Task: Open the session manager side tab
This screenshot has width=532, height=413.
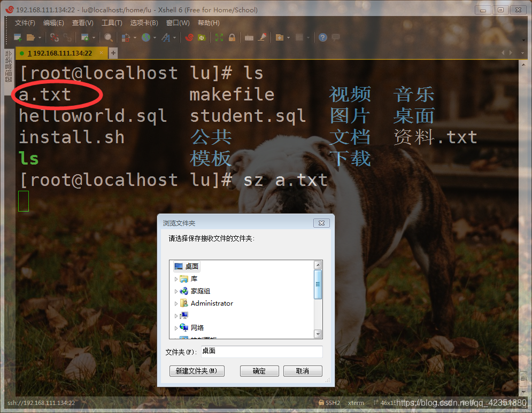Action: click(x=9, y=66)
